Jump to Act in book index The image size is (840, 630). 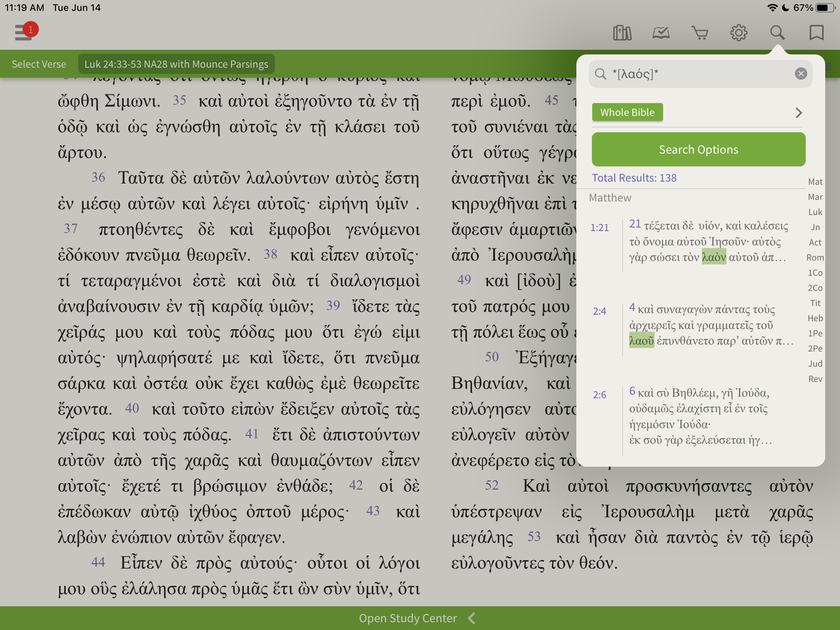tap(815, 242)
